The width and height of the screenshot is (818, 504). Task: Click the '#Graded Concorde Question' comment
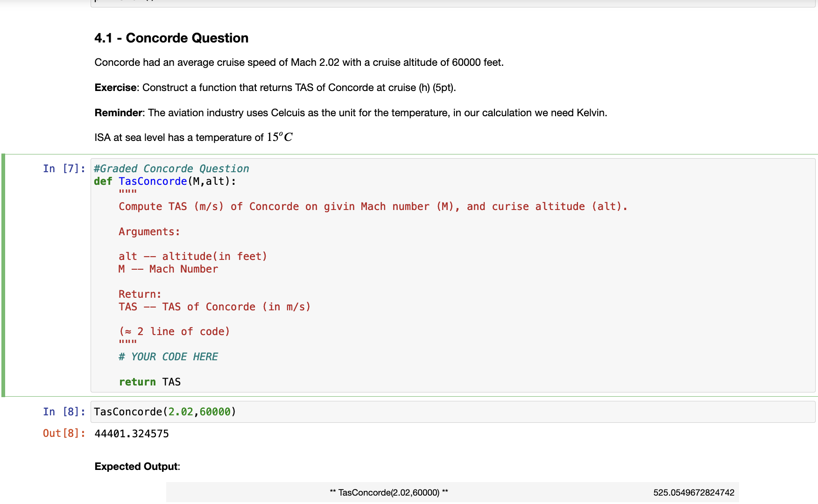(171, 168)
